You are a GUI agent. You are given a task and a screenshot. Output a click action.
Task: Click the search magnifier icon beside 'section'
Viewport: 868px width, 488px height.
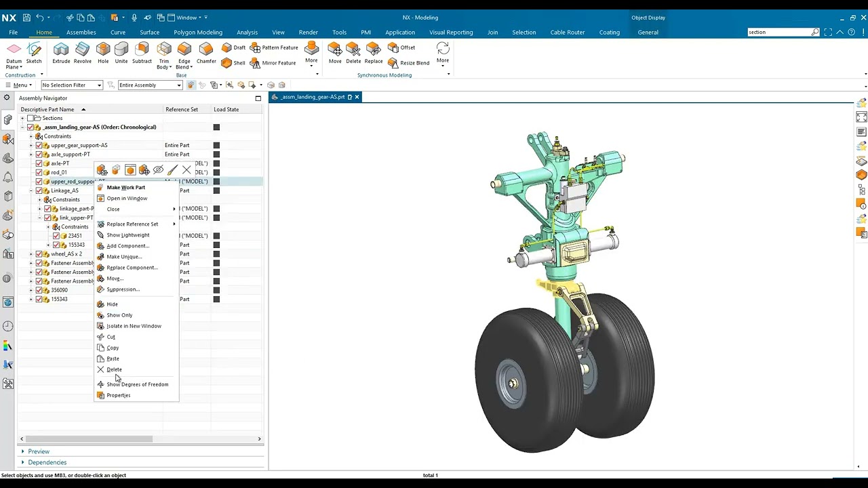coord(815,32)
